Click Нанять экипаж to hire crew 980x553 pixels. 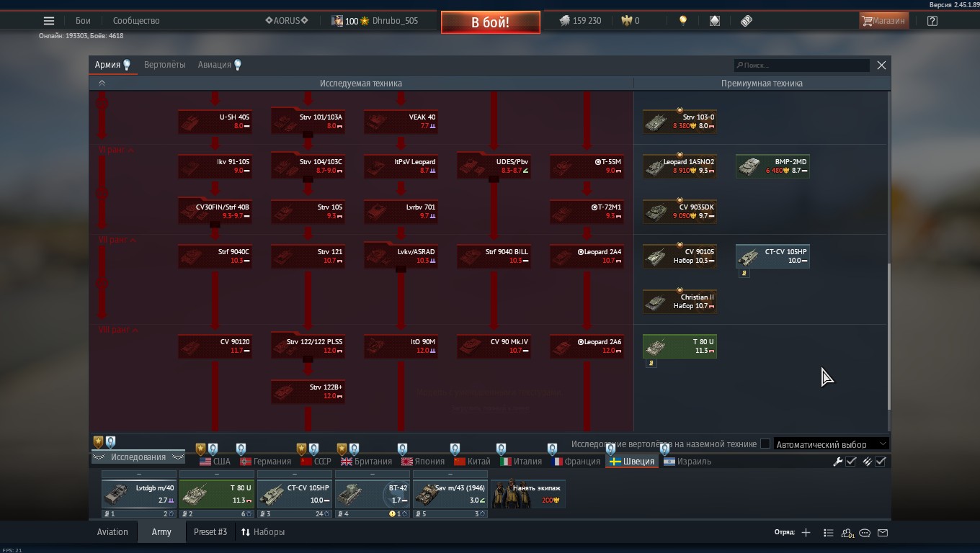[x=528, y=493]
